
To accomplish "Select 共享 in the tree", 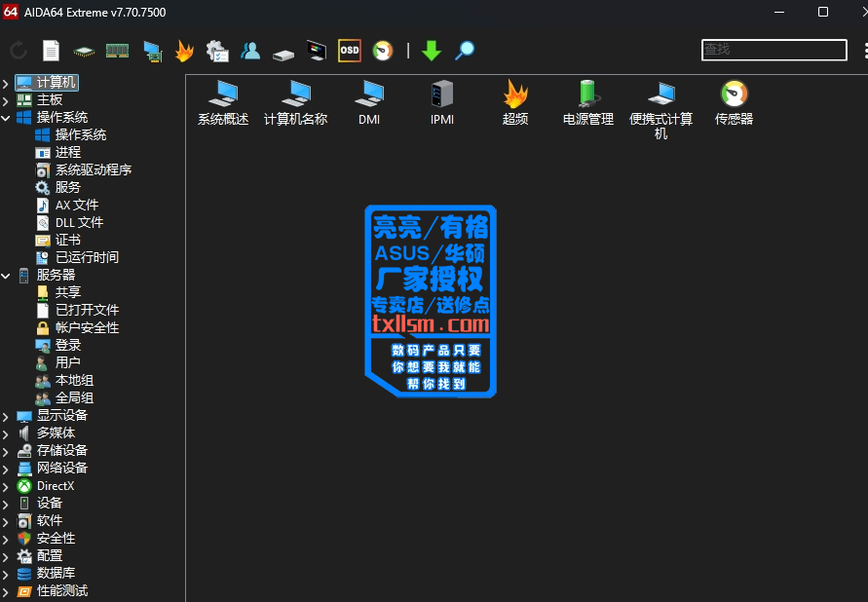I will pos(58,292).
